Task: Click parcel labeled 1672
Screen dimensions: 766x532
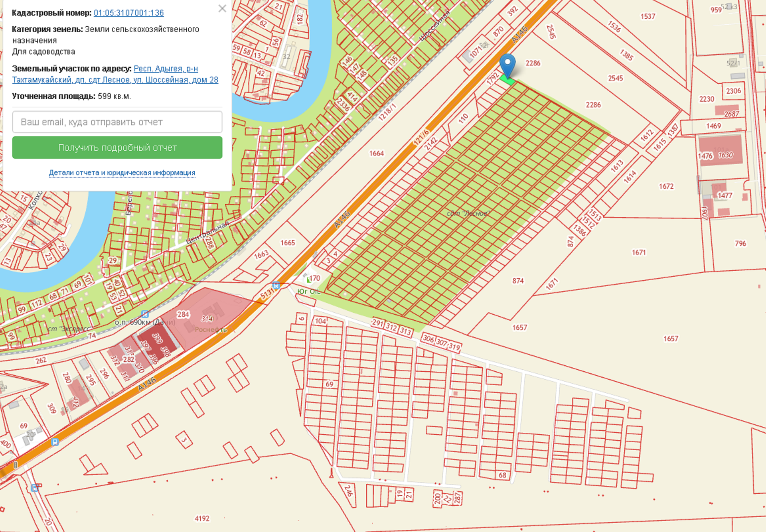Action: (x=666, y=186)
